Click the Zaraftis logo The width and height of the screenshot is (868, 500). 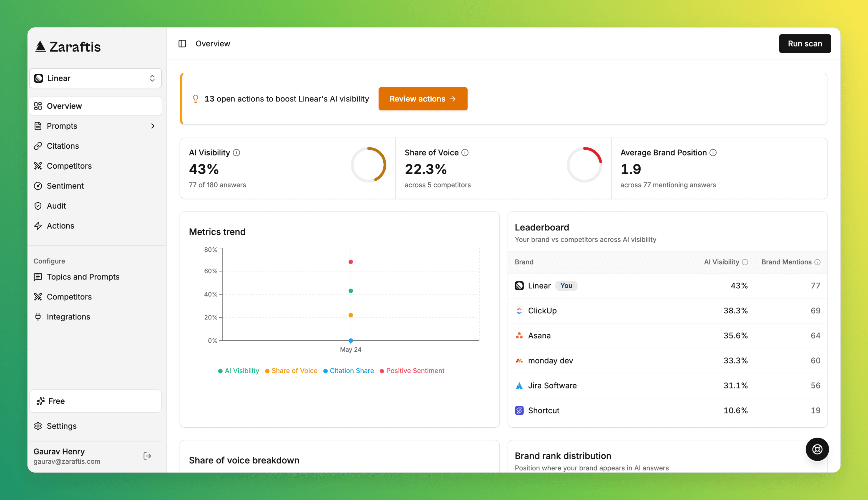tap(68, 47)
